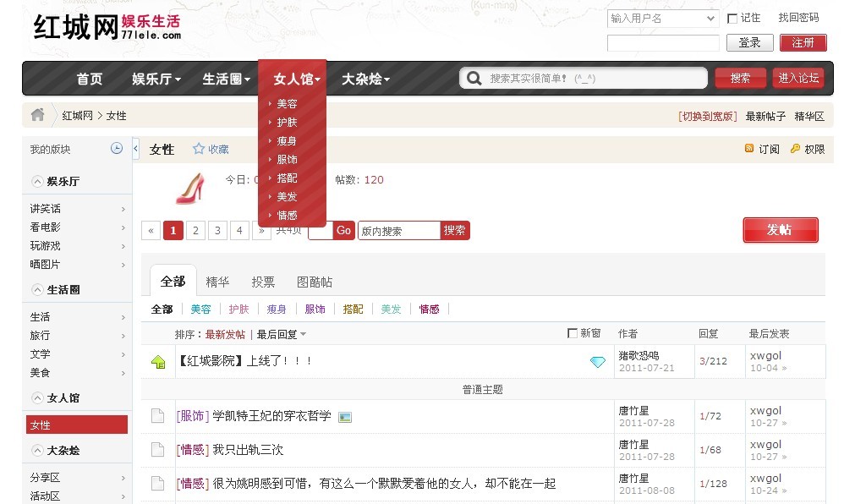
Task: Check the 记住 checkbox
Action: tap(732, 19)
